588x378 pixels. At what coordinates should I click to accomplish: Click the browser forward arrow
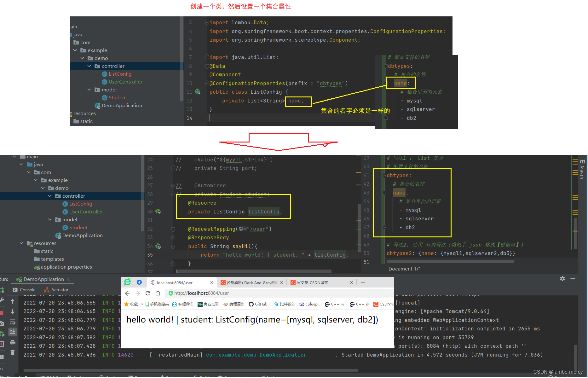click(138, 293)
